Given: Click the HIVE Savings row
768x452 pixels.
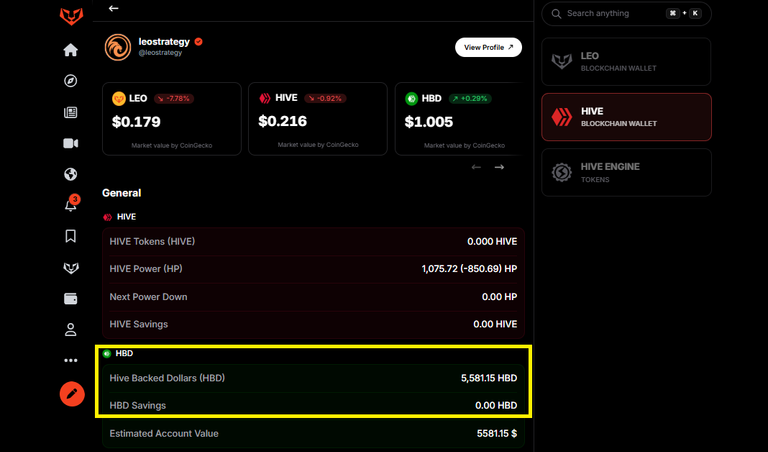Looking at the screenshot, I should click(313, 324).
